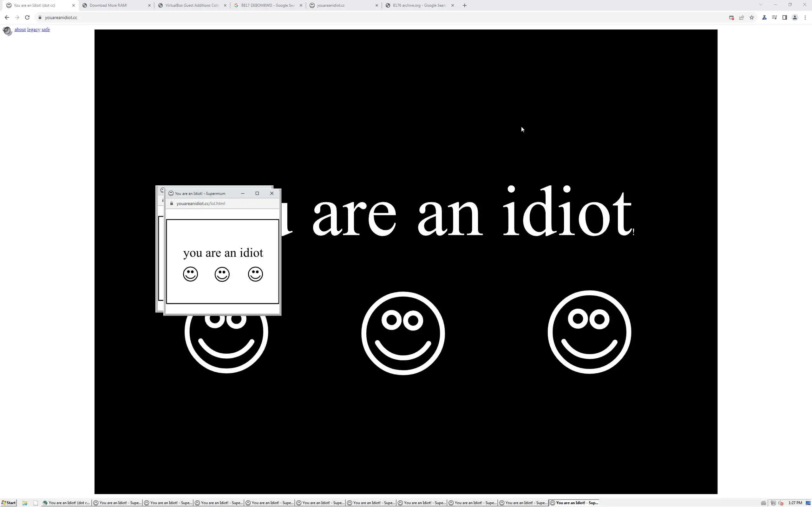Click the pop-up blocked indicator icon
Screen dimensions: 812x507
click(731, 17)
